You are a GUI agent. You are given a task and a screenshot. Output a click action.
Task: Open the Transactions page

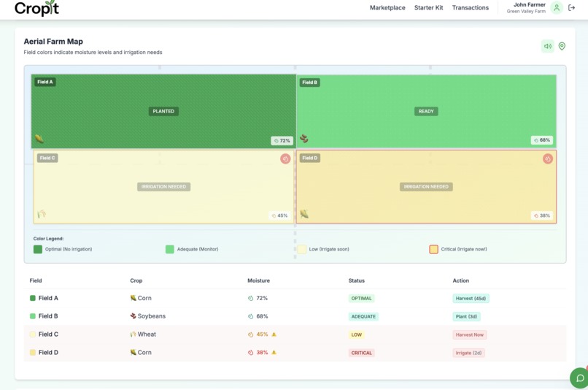point(471,7)
